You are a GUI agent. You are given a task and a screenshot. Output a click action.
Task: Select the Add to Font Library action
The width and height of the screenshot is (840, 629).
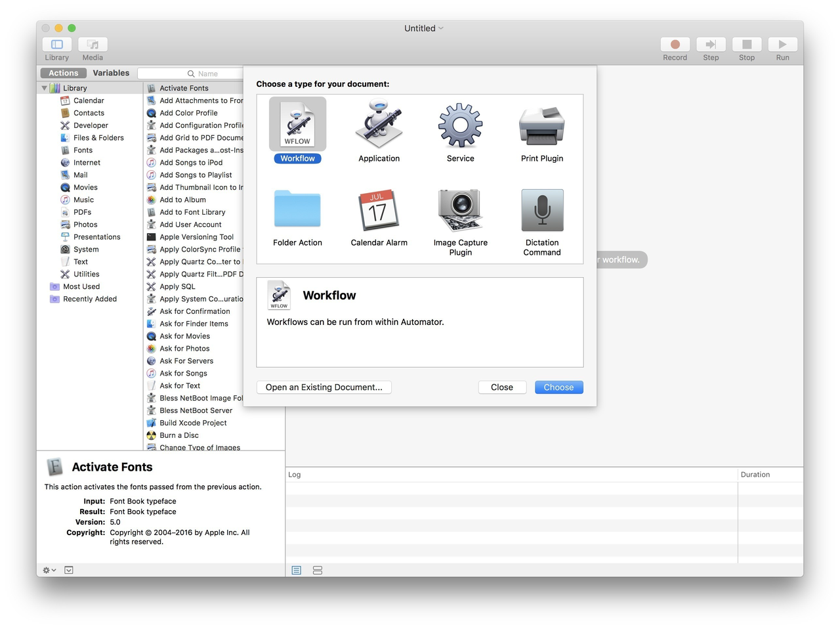pyautogui.click(x=194, y=213)
